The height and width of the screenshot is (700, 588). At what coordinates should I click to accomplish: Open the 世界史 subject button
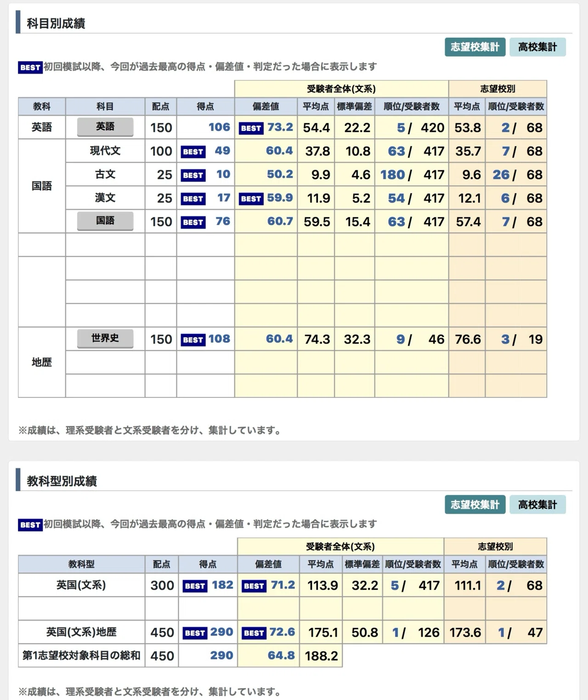(x=105, y=339)
